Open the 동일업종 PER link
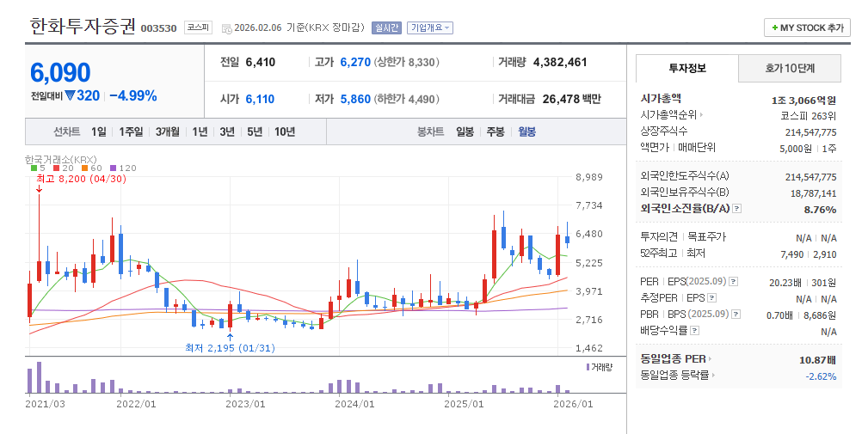The width and height of the screenshot is (868, 434). coord(673,359)
